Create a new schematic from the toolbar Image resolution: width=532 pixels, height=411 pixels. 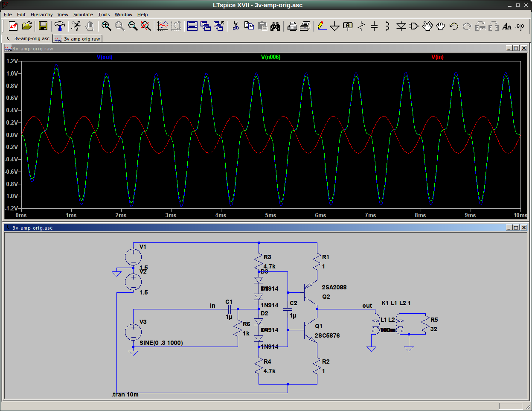[x=13, y=26]
